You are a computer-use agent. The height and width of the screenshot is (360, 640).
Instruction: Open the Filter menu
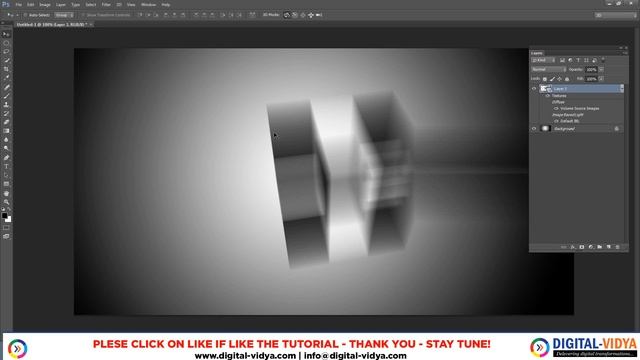point(106,4)
